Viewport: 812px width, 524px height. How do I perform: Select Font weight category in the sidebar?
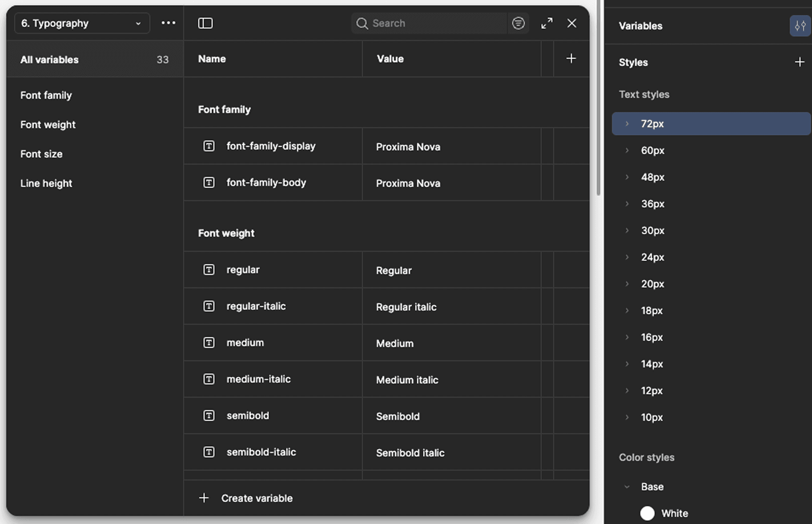(48, 124)
